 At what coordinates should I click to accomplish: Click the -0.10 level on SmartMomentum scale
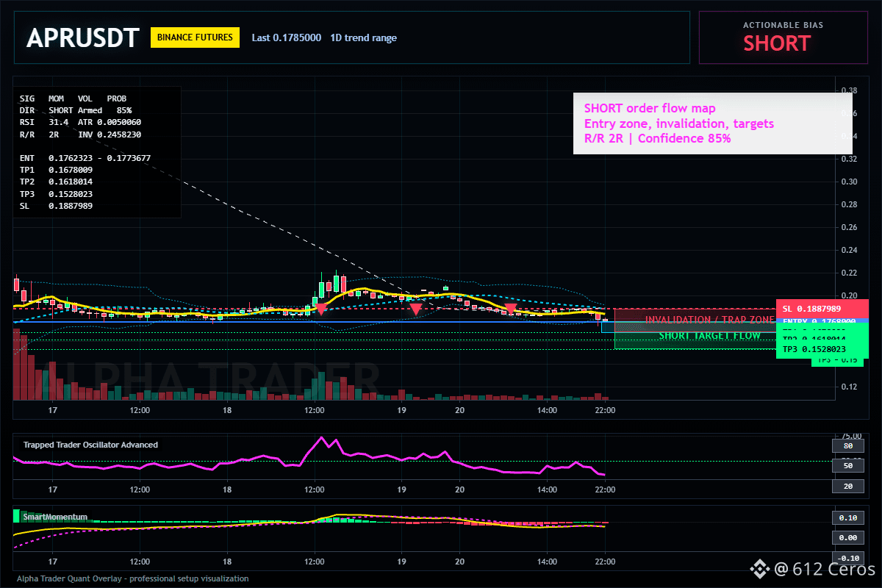(847, 559)
